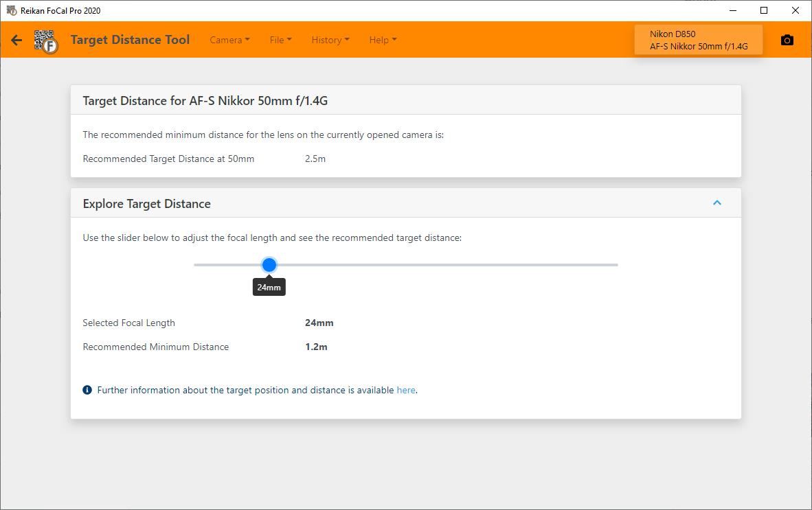Click the blue information icon

coord(87,390)
